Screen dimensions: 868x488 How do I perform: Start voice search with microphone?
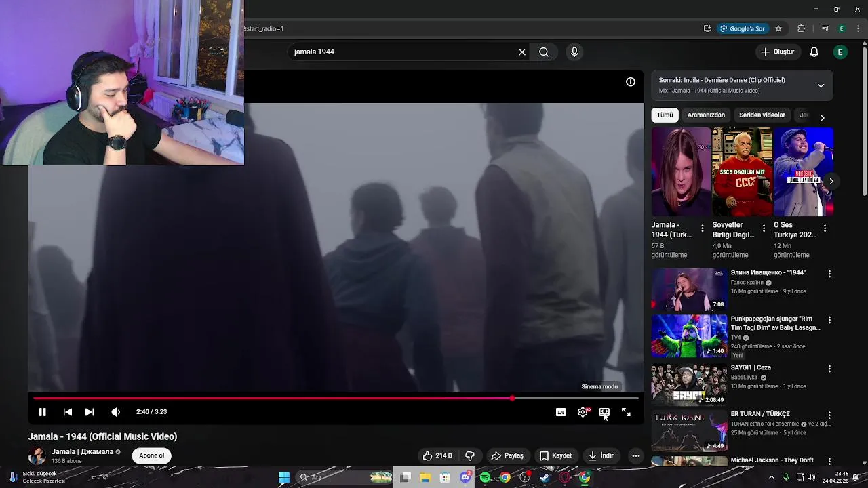click(x=574, y=52)
